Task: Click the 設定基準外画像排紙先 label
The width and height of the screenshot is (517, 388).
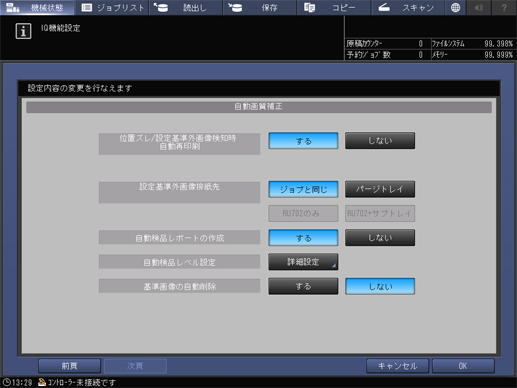Action: pos(179,192)
